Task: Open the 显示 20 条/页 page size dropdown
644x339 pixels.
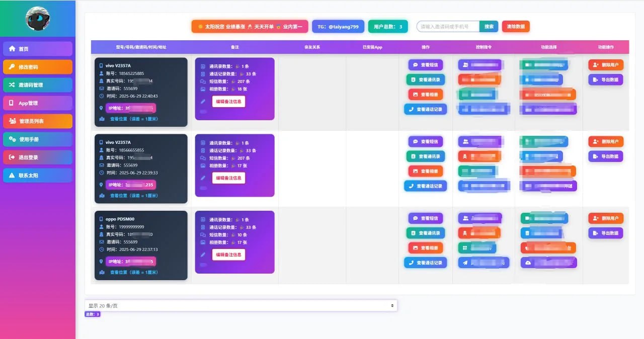Action: point(241,305)
